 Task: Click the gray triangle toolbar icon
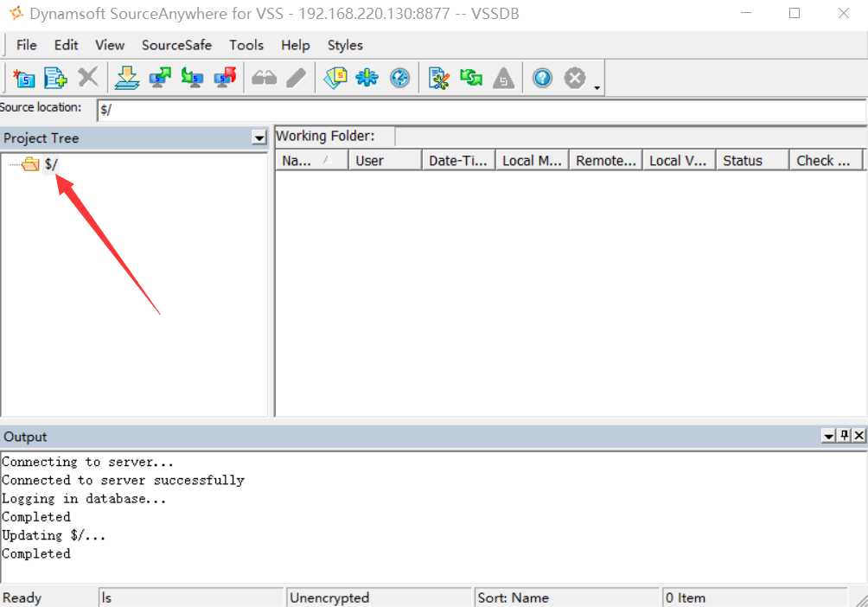(503, 78)
